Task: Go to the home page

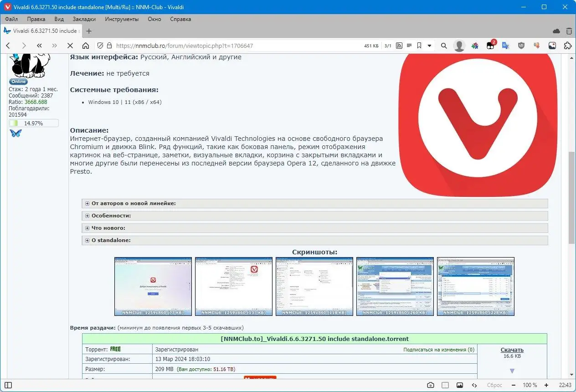Action: [86, 46]
